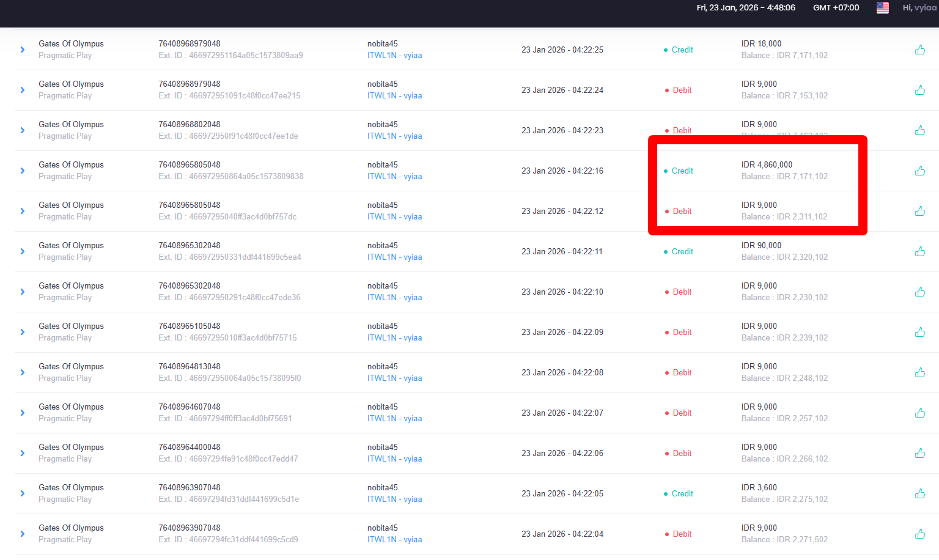Click amount IDR 3,600

tap(759, 487)
